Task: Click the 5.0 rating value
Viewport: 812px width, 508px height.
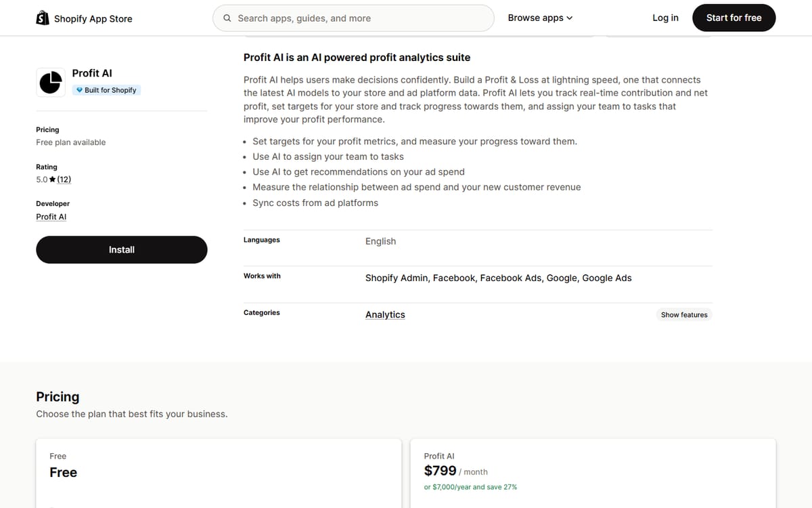Action: [x=42, y=179]
